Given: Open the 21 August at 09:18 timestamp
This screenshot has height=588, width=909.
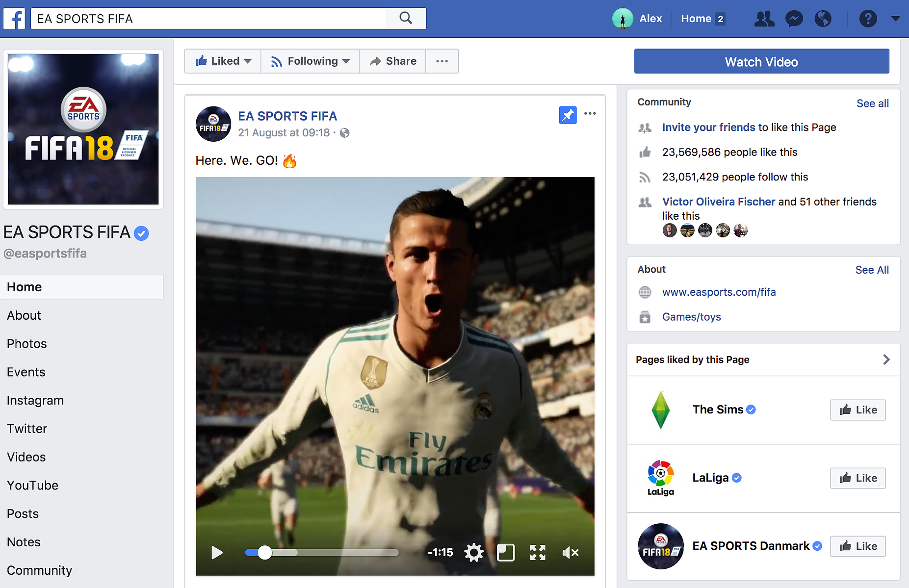Looking at the screenshot, I should tap(284, 133).
